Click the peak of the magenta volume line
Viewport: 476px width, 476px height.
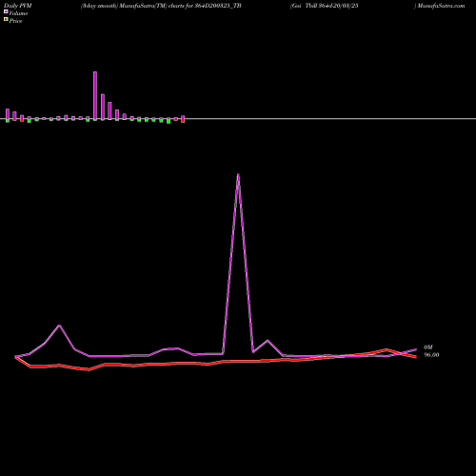238,174
